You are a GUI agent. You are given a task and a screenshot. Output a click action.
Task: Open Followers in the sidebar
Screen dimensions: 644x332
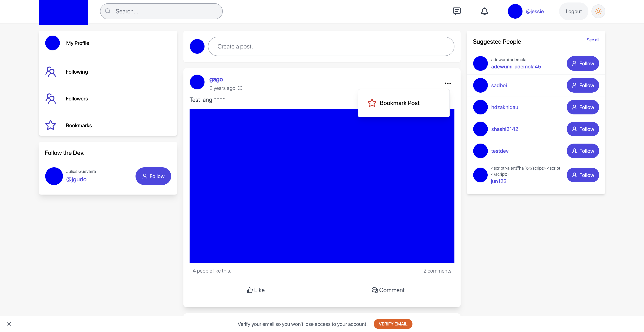tap(76, 99)
